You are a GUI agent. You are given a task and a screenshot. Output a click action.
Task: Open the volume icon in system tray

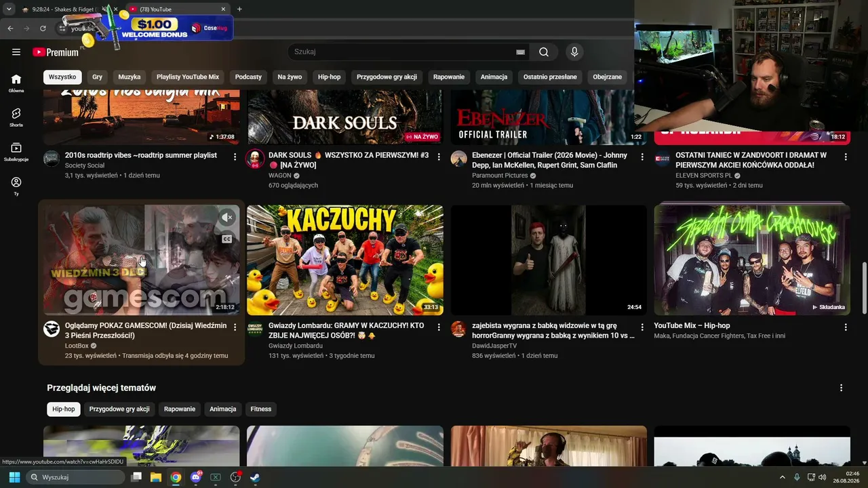coord(823,477)
